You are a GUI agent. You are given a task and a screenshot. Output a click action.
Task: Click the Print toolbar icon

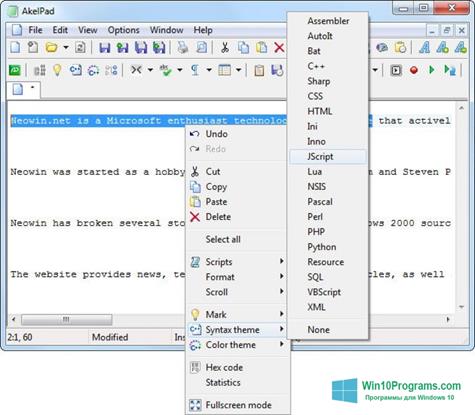tap(183, 48)
